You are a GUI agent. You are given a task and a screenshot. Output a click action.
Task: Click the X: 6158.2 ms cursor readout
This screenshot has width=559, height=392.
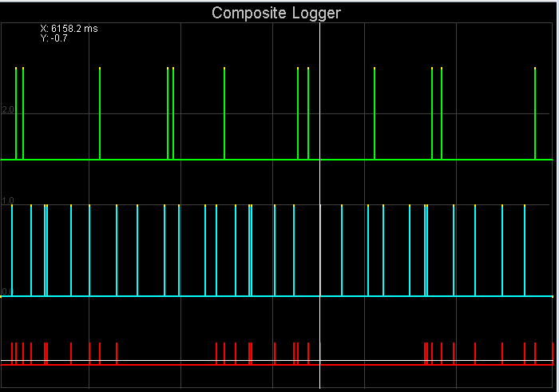click(69, 29)
